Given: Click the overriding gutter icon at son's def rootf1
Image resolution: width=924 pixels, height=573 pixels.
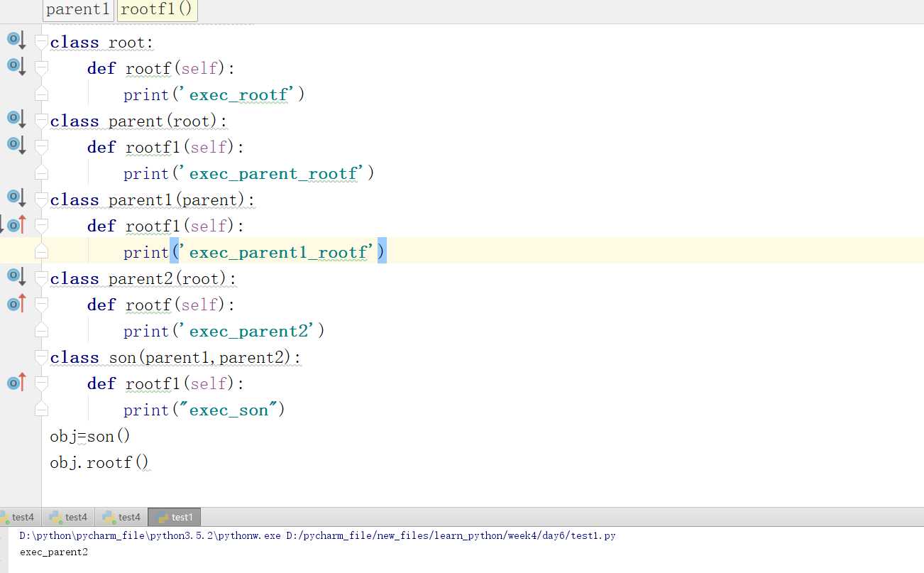Looking at the screenshot, I should tap(16, 383).
